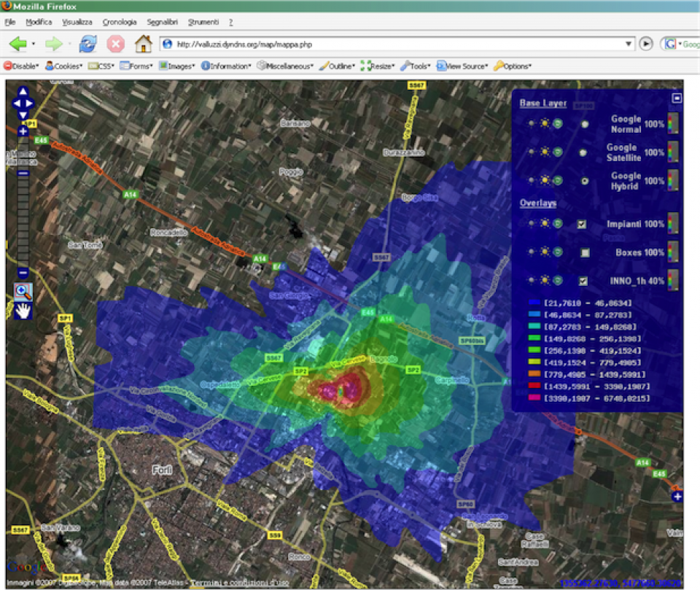Click the sun brightness icon for the Impianti overlay
The image size is (700, 590).
click(544, 223)
